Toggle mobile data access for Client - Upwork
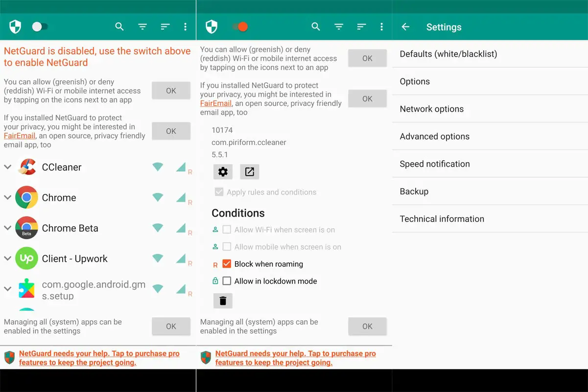The height and width of the screenshot is (392, 588). pos(181,259)
